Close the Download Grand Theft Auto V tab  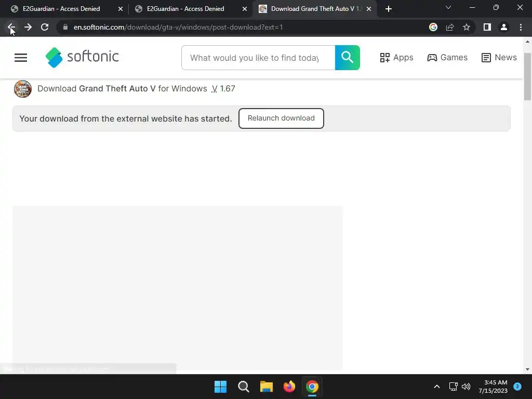point(369,9)
